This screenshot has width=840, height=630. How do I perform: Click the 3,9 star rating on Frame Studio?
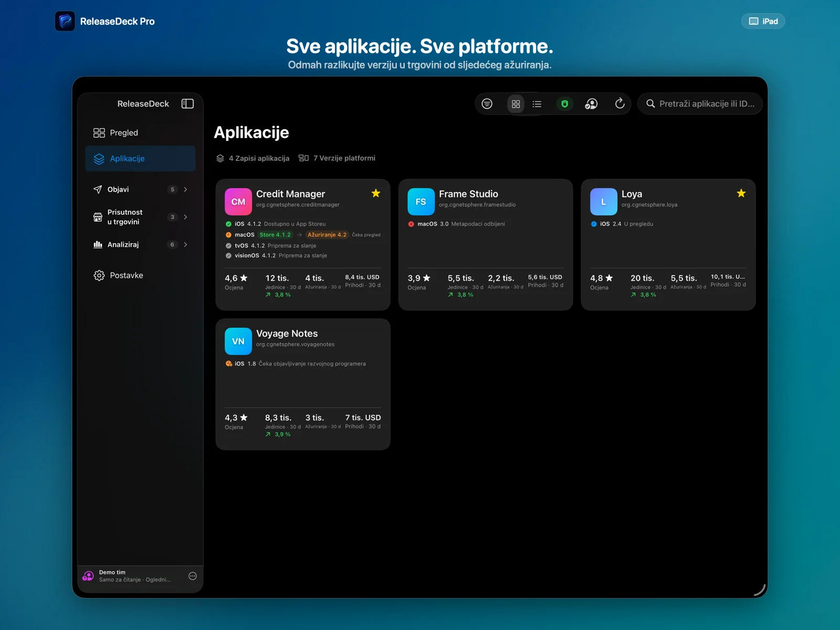tap(418, 278)
